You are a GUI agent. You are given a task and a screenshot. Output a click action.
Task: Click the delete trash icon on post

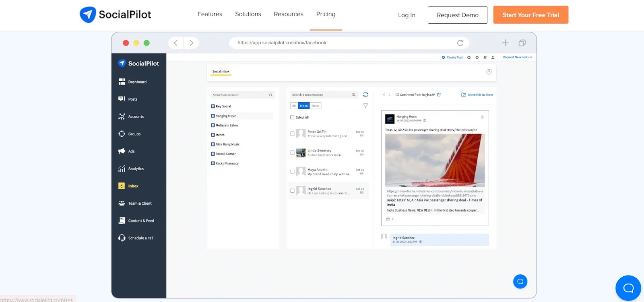point(482,117)
